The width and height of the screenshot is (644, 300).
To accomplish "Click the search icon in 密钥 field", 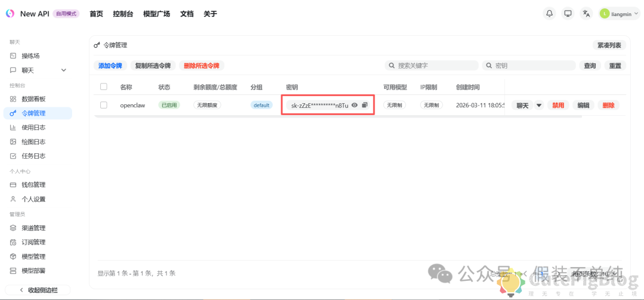I will (x=490, y=66).
